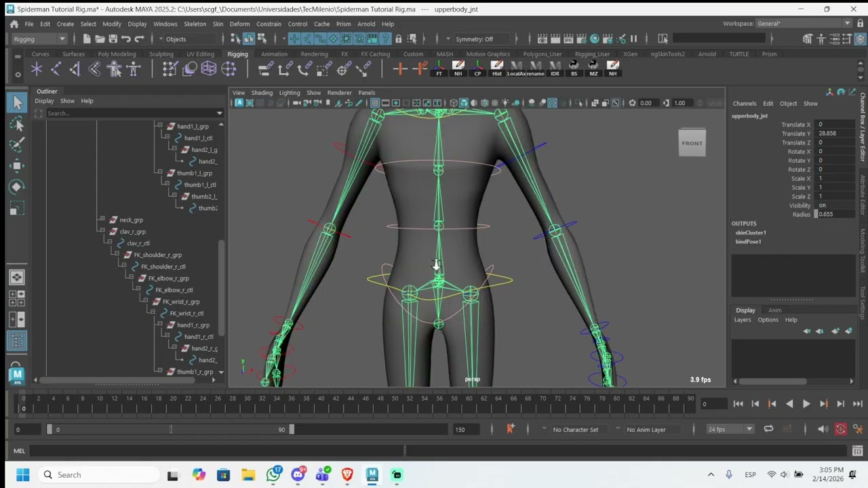Activate the Lasso select tool
This screenshot has height=488, width=868.
click(17, 124)
